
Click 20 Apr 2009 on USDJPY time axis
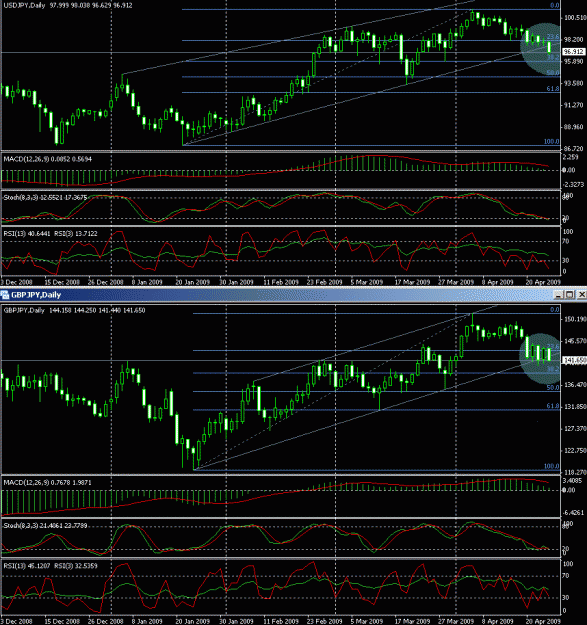tap(543, 282)
